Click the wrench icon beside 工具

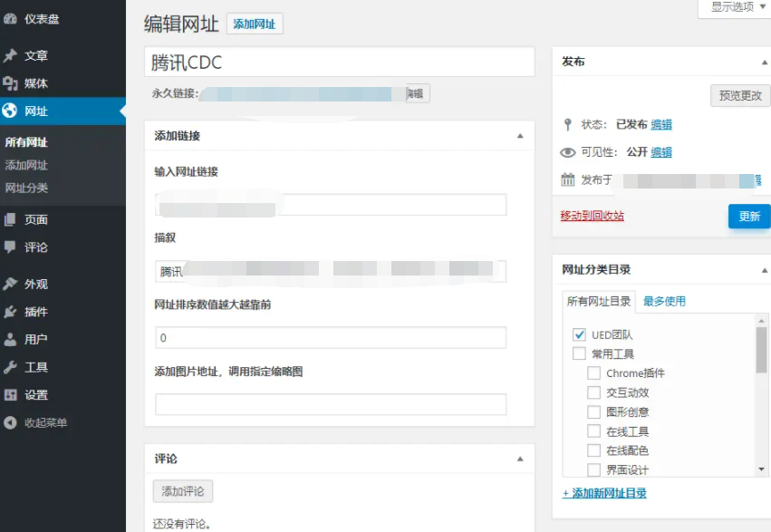10,367
